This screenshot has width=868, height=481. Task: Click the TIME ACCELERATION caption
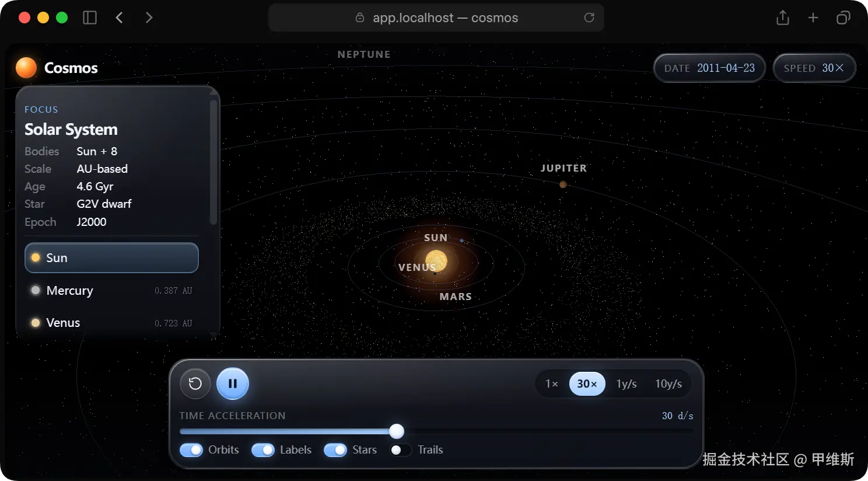coord(232,416)
